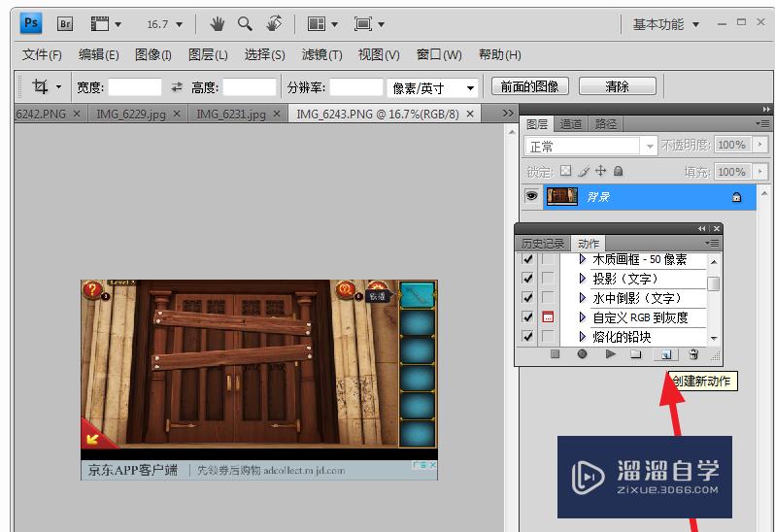Switch to the 历史记录 tab
The height and width of the screenshot is (532, 775).
coord(543,244)
